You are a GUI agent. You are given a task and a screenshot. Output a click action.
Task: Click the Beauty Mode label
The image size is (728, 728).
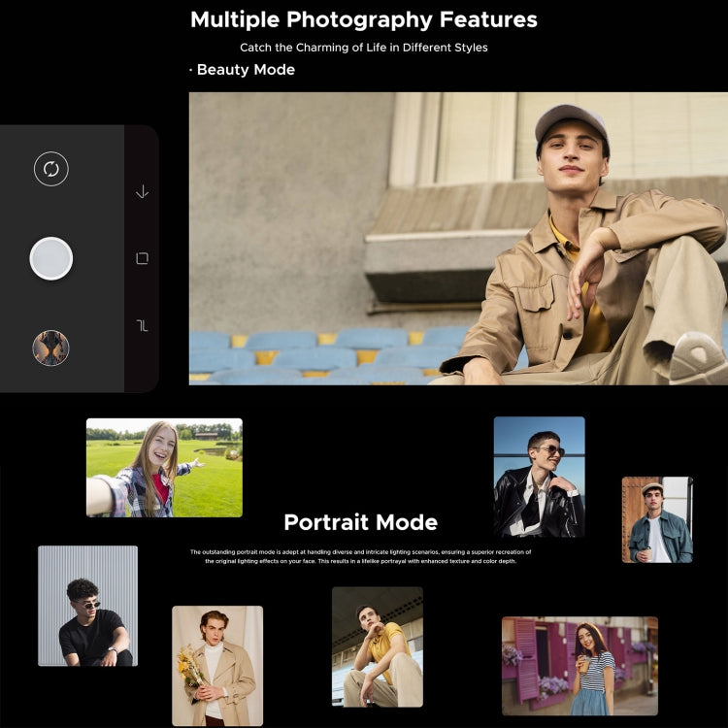tap(243, 70)
